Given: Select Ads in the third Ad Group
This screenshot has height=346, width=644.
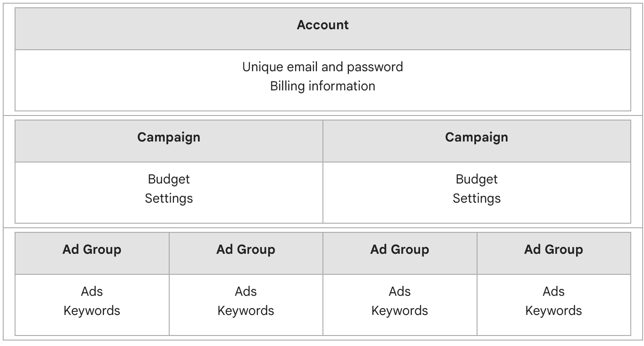Looking at the screenshot, I should point(400,292).
